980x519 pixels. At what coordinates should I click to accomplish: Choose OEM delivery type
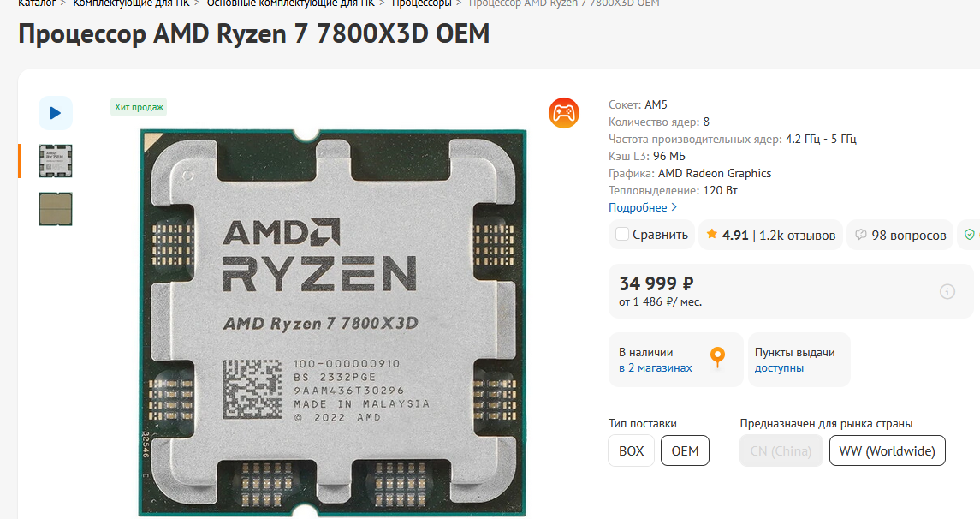click(x=685, y=450)
